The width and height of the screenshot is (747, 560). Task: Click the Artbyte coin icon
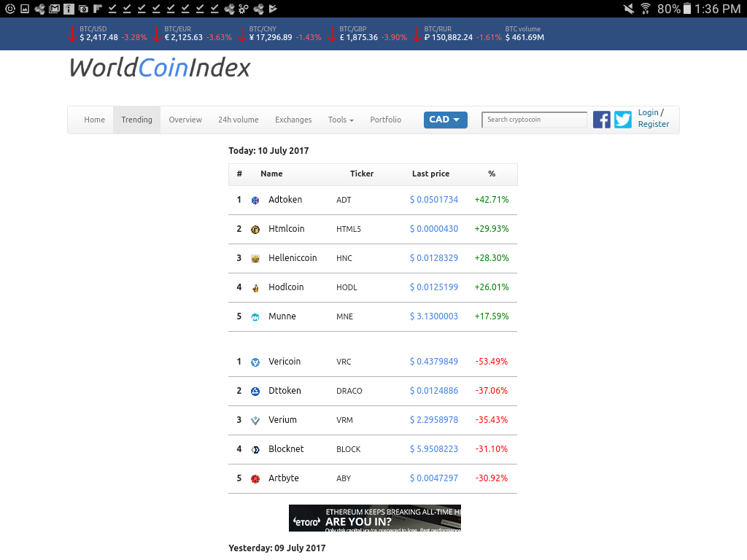255,479
